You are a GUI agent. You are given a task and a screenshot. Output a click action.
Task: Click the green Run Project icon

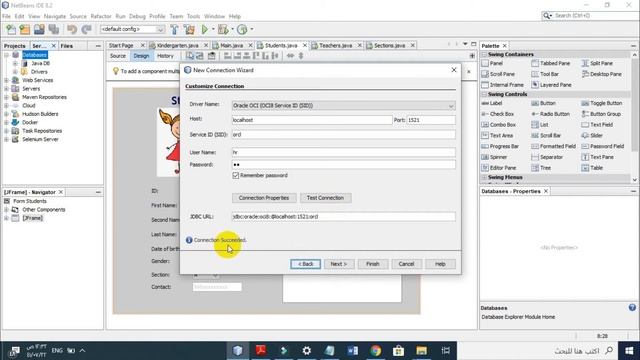[205, 29]
